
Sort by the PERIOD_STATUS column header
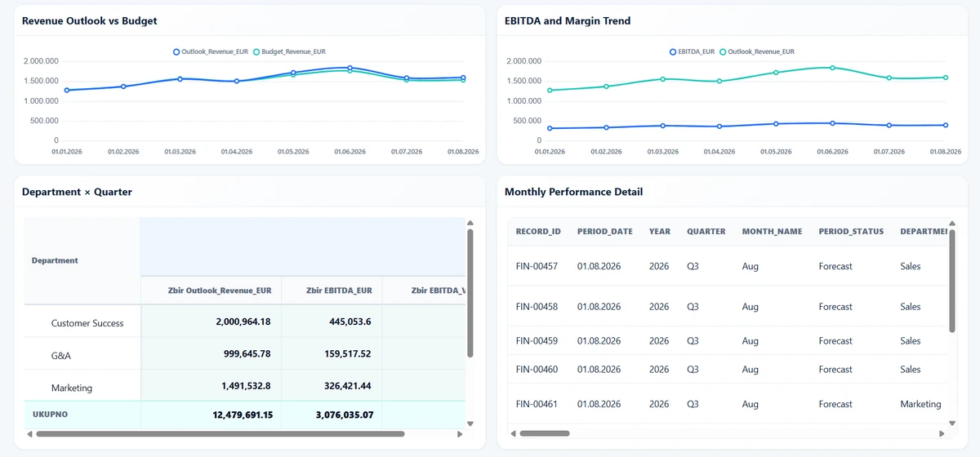click(852, 232)
